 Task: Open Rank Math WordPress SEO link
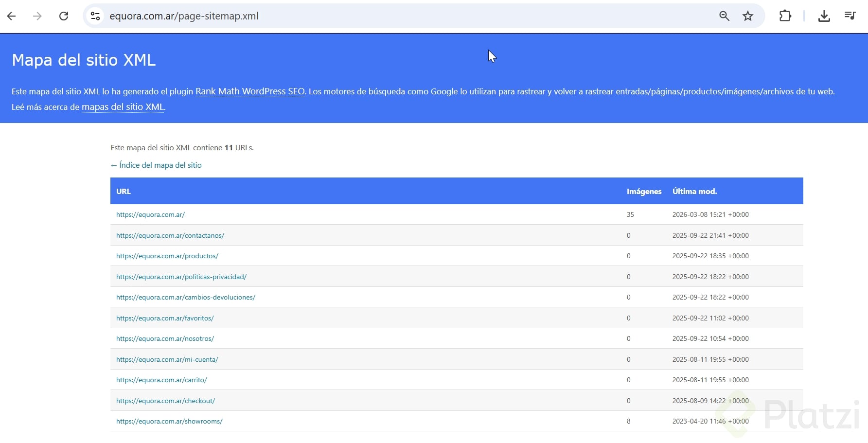(x=250, y=91)
